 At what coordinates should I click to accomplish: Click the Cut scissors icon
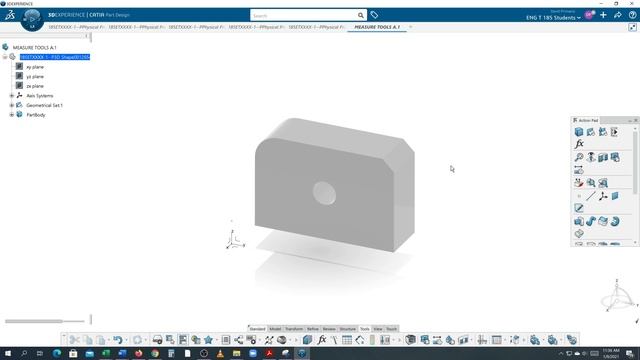(74, 340)
